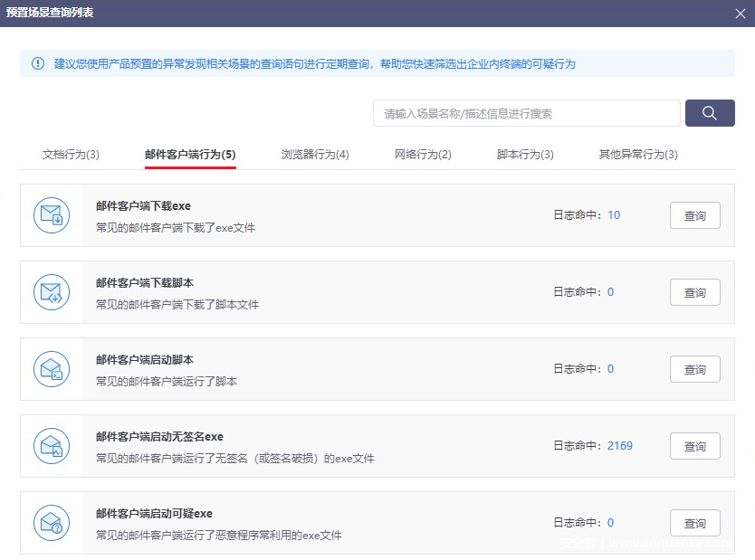Switch to the 文档行为(3) tab

click(x=71, y=155)
